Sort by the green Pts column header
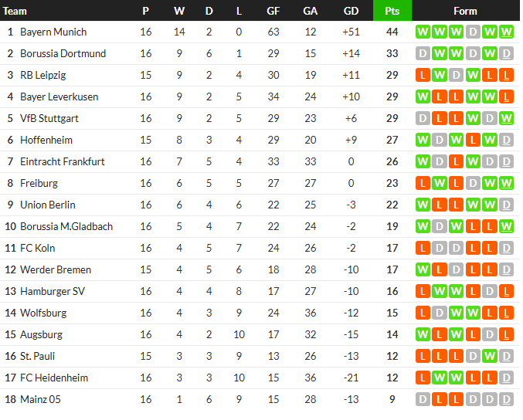Image resolution: width=523 pixels, height=420 pixels. pos(392,11)
